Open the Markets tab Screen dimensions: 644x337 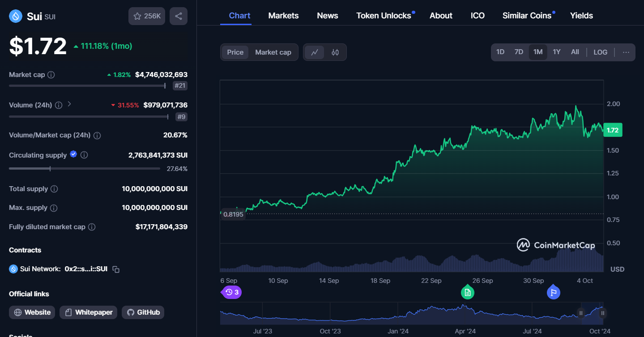[283, 16]
